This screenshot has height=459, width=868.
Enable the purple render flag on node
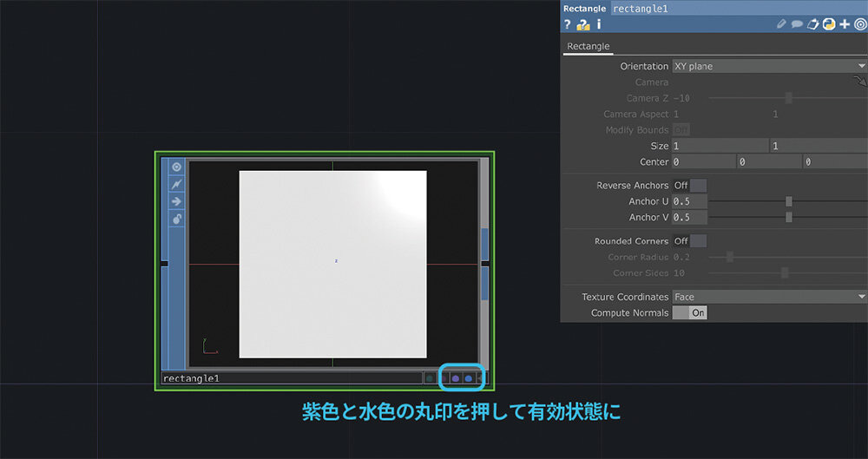(x=456, y=378)
